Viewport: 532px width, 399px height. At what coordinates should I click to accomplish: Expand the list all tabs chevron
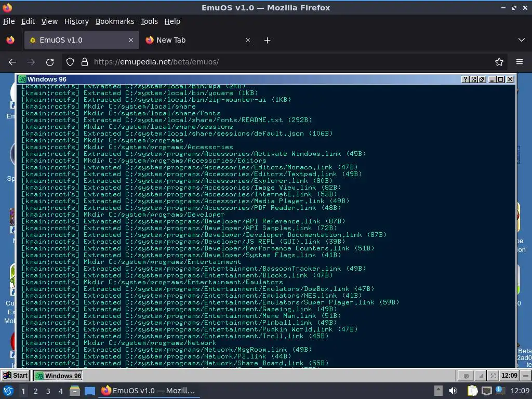point(522,40)
